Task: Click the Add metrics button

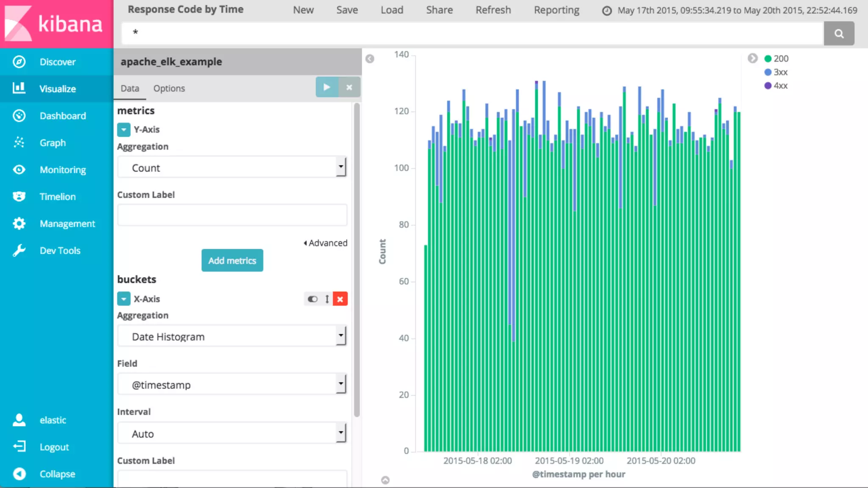Action: 232,261
